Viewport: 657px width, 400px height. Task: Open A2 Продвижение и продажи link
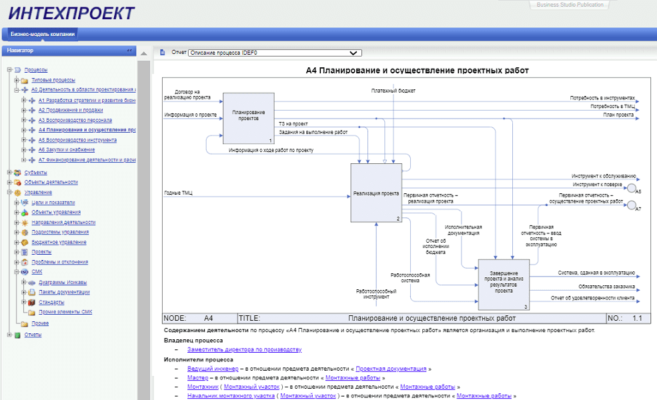tap(71, 110)
